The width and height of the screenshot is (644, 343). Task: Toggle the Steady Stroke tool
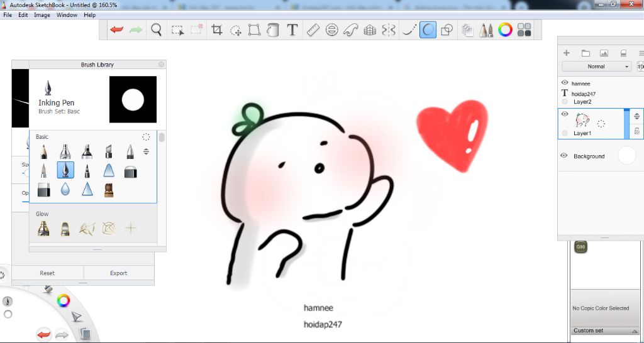[409, 30]
